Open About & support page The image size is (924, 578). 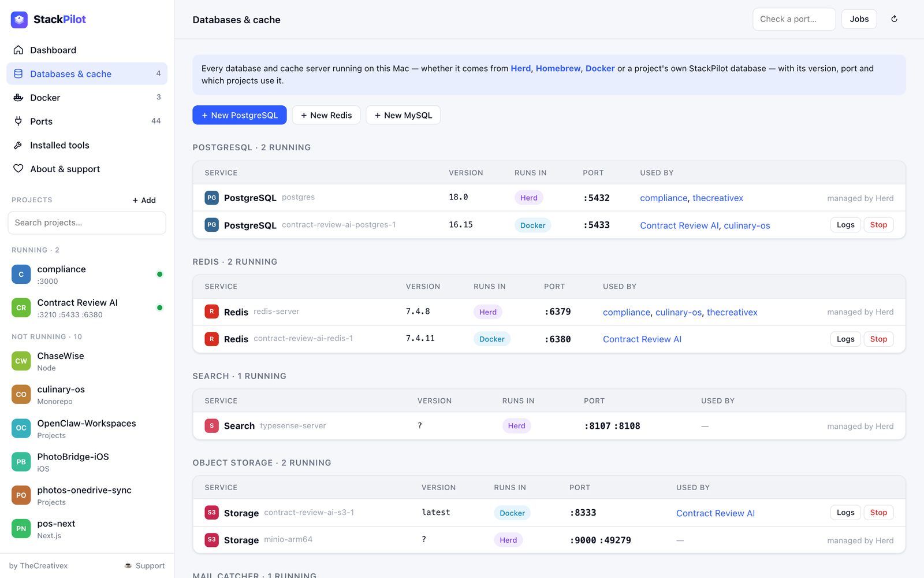(87, 169)
